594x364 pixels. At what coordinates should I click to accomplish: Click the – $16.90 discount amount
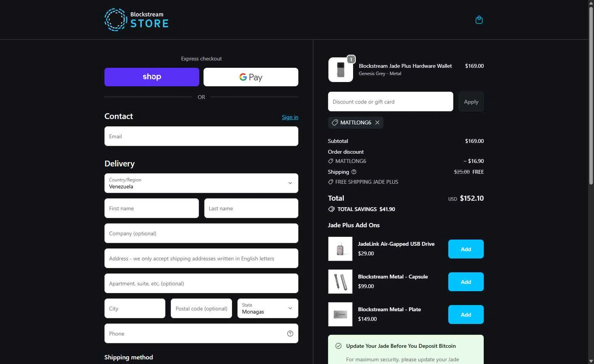tap(473, 161)
